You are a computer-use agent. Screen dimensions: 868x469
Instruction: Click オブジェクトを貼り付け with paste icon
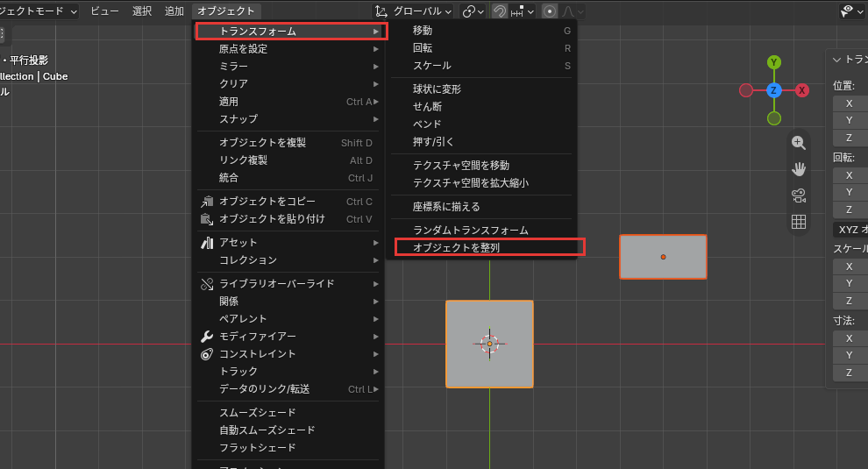click(x=288, y=219)
